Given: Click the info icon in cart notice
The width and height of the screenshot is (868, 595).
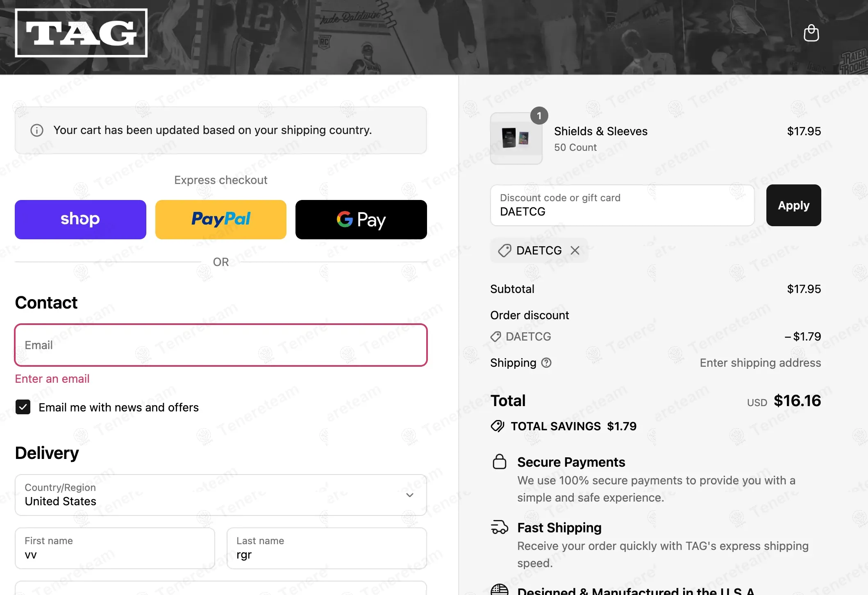Looking at the screenshot, I should click(x=37, y=130).
